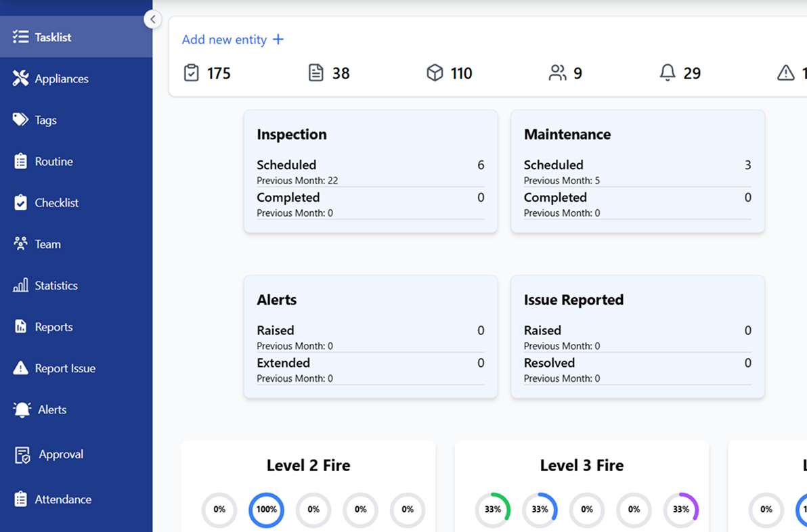807x532 pixels.
Task: Click the Statistics bar chart icon
Action: tap(20, 286)
